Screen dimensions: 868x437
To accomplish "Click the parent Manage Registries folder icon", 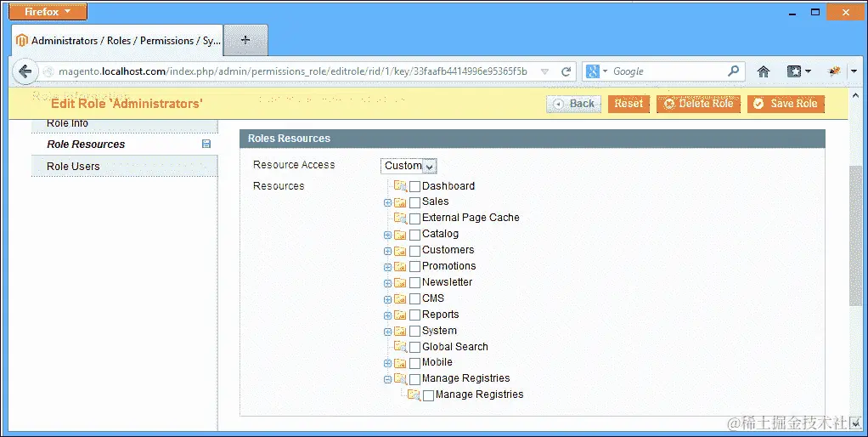I will 400,379.
